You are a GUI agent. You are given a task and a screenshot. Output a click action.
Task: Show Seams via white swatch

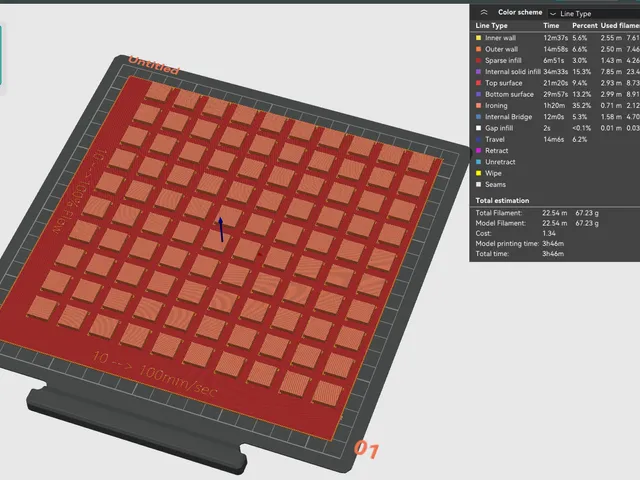pyautogui.click(x=478, y=184)
